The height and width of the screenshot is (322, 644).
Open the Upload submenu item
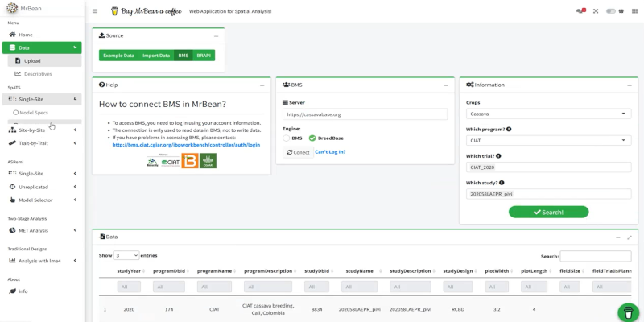click(44, 61)
